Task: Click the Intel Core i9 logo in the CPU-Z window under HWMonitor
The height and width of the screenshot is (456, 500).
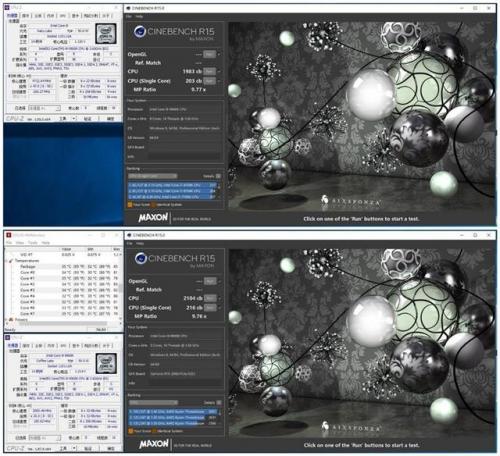Action: click(106, 363)
